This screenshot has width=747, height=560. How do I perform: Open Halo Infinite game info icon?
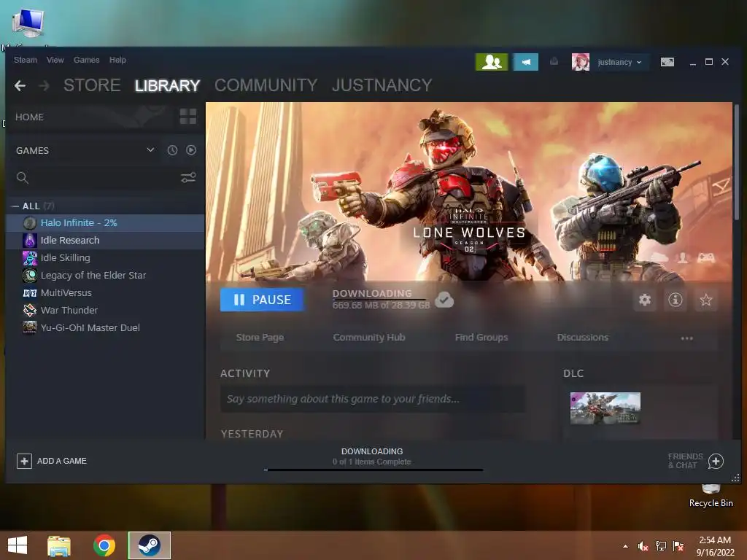675,300
